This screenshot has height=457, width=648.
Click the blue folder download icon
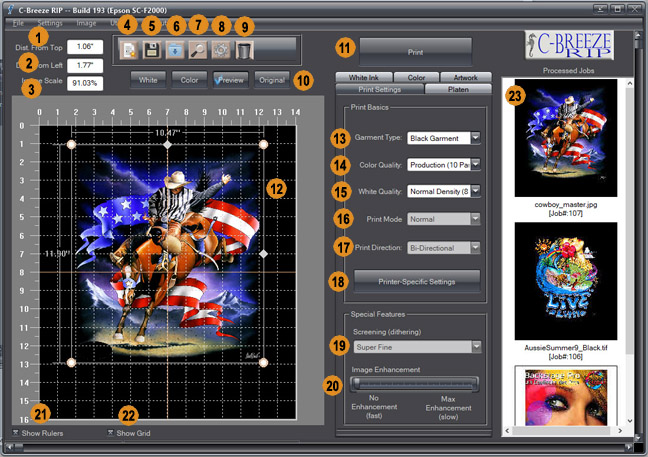pyautogui.click(x=175, y=50)
